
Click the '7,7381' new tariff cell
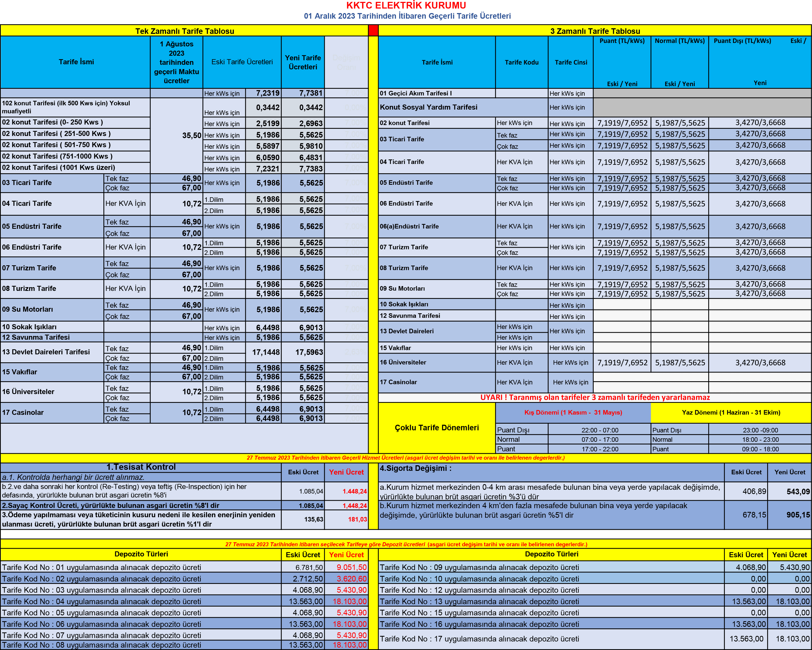point(303,93)
